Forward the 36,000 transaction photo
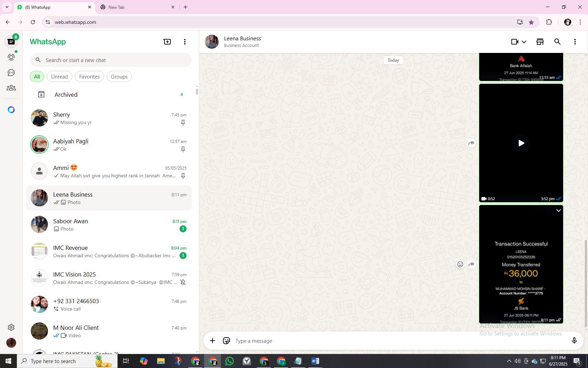Screen dimensions: 588x368 pyautogui.click(x=471, y=265)
